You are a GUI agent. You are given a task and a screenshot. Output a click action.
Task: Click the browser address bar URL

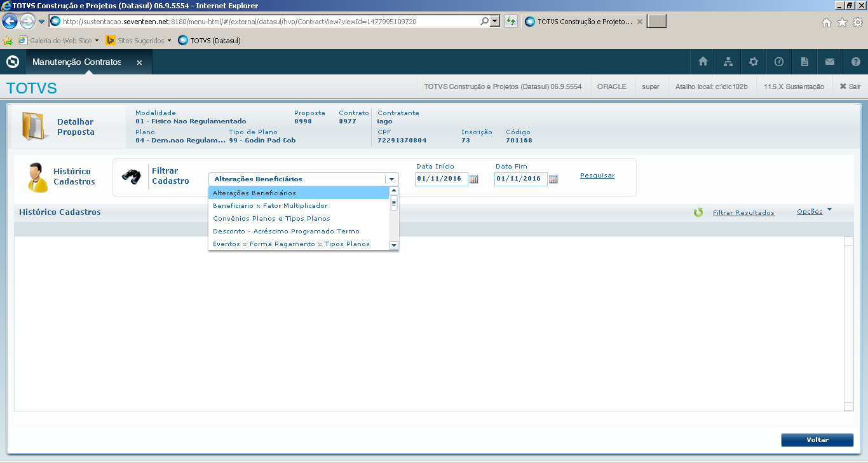point(240,22)
